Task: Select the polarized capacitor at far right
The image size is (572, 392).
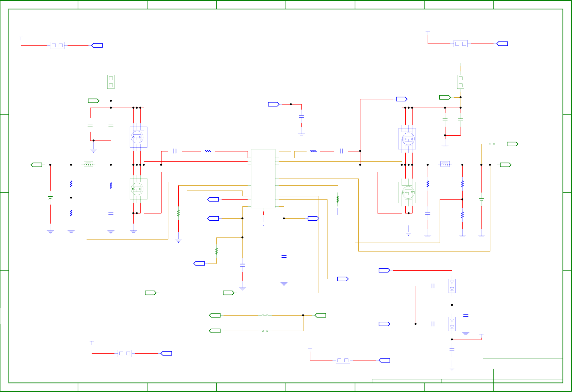Action: point(481,199)
